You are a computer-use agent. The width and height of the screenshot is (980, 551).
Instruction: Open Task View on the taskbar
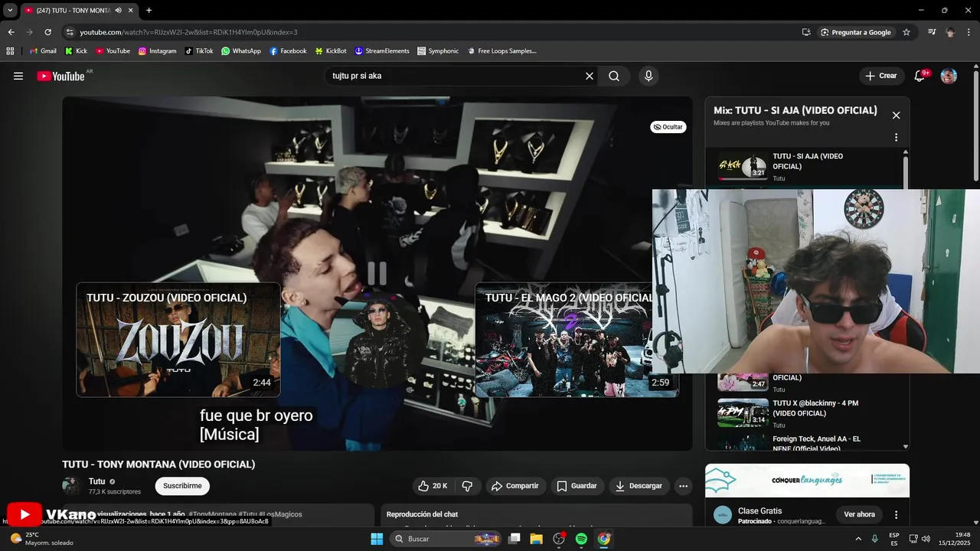514,539
